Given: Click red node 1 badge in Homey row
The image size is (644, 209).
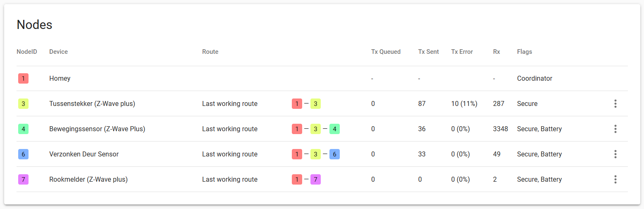Looking at the screenshot, I should 23,78.
